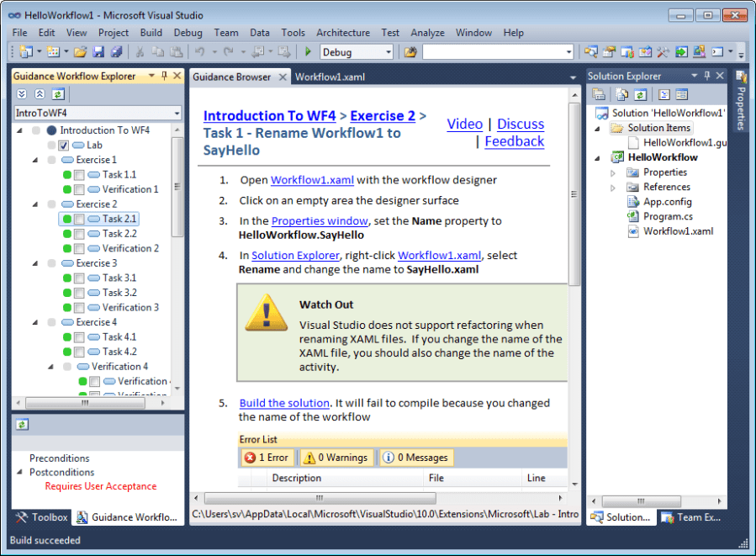Toggle the checkbox next to Lab
Image resolution: width=756 pixels, height=556 pixels.
click(61, 144)
